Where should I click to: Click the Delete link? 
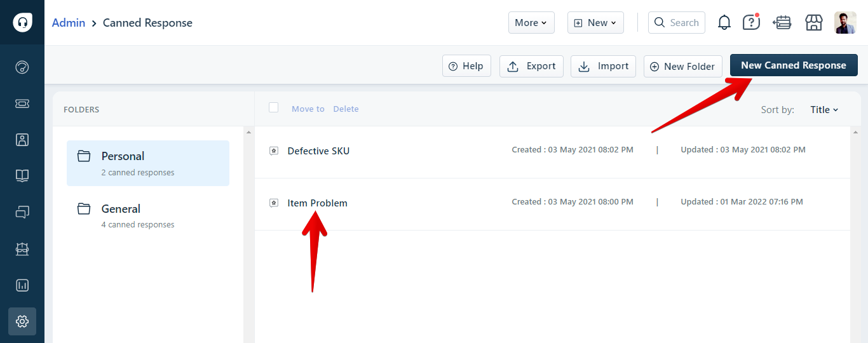pos(346,109)
